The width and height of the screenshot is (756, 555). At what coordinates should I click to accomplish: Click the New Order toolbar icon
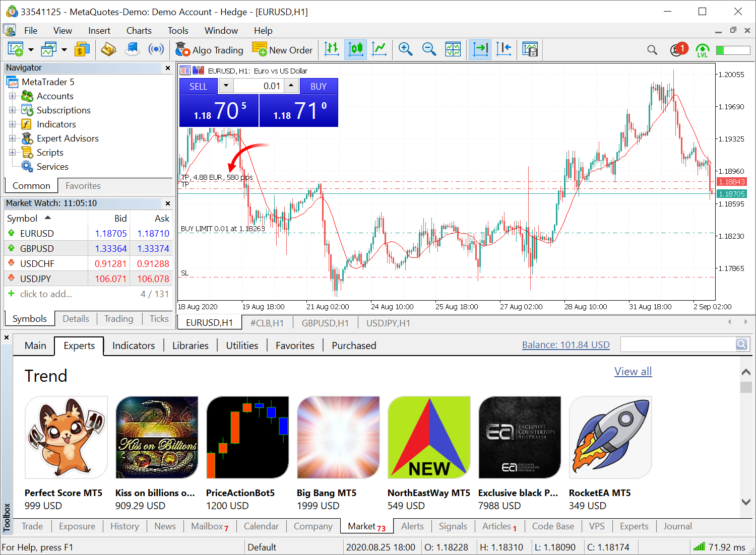coord(282,49)
